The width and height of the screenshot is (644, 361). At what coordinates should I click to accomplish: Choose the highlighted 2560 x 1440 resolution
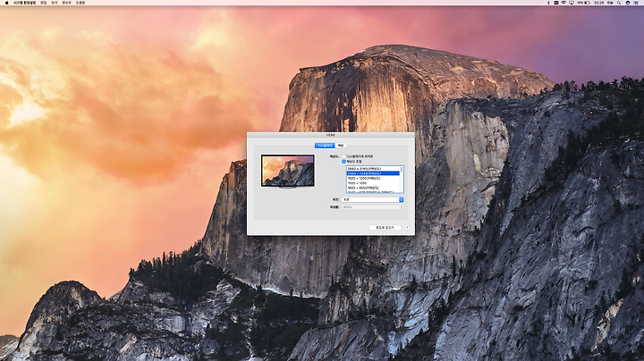[x=373, y=173]
